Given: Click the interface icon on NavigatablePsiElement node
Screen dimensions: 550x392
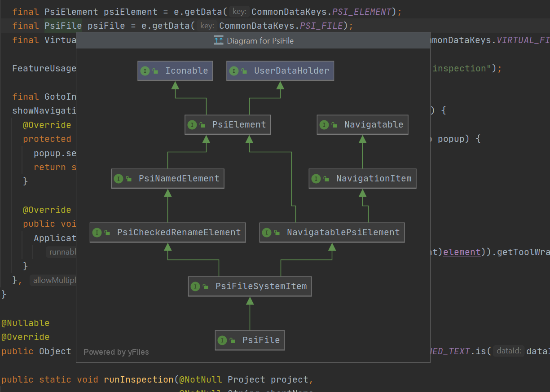Looking at the screenshot, I should tap(267, 233).
